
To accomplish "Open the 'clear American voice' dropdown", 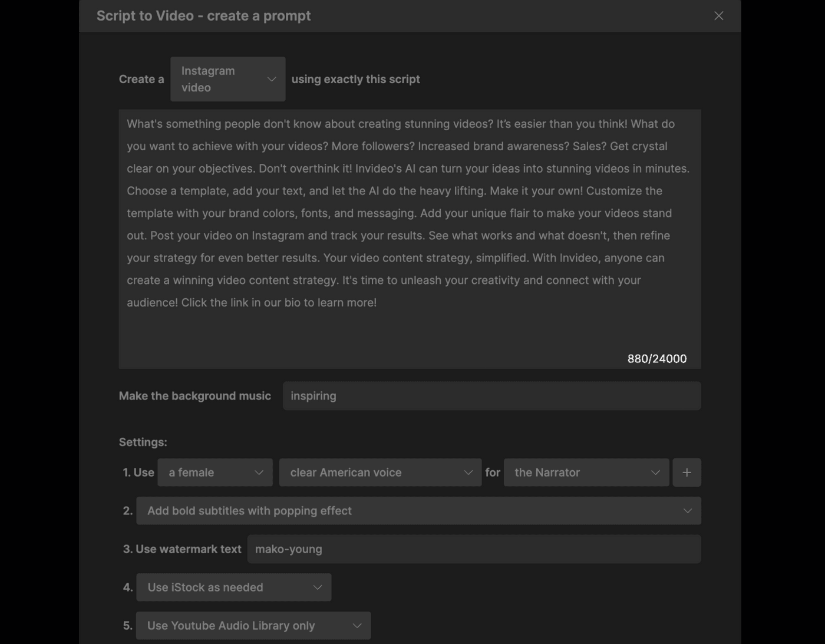I will click(380, 472).
